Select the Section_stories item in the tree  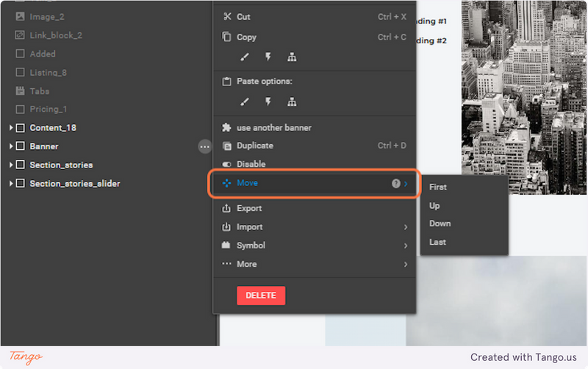(x=61, y=165)
